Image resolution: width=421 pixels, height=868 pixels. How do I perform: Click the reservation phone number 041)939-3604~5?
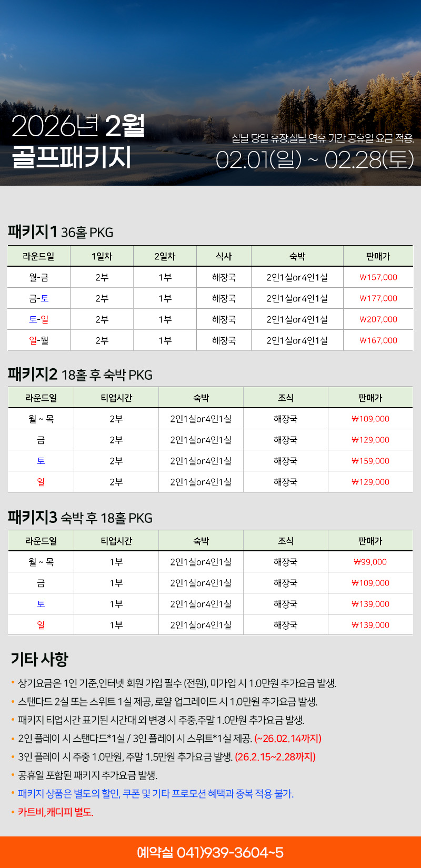(x=210, y=852)
